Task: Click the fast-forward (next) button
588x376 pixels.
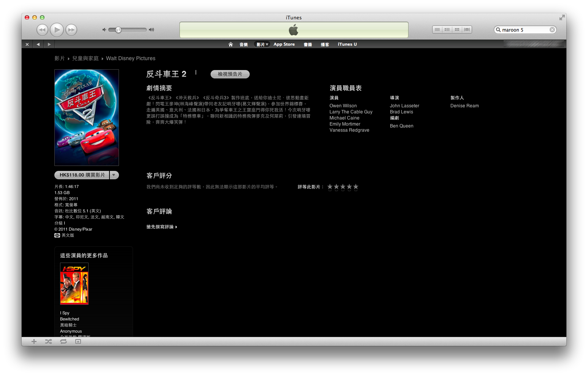Action: click(71, 30)
